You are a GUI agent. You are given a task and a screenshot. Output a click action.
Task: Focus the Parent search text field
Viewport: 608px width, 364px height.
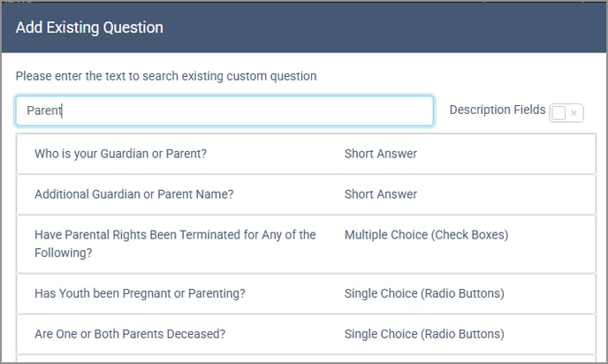click(x=224, y=110)
